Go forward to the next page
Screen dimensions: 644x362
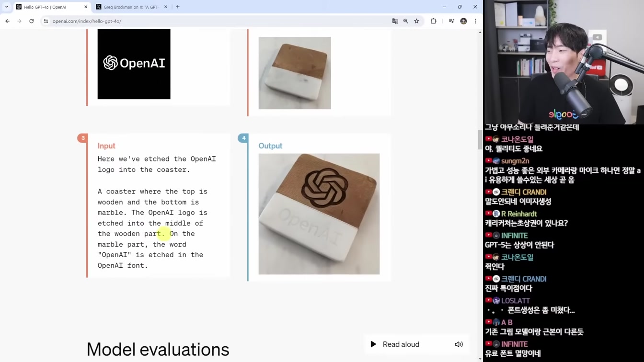(x=19, y=21)
